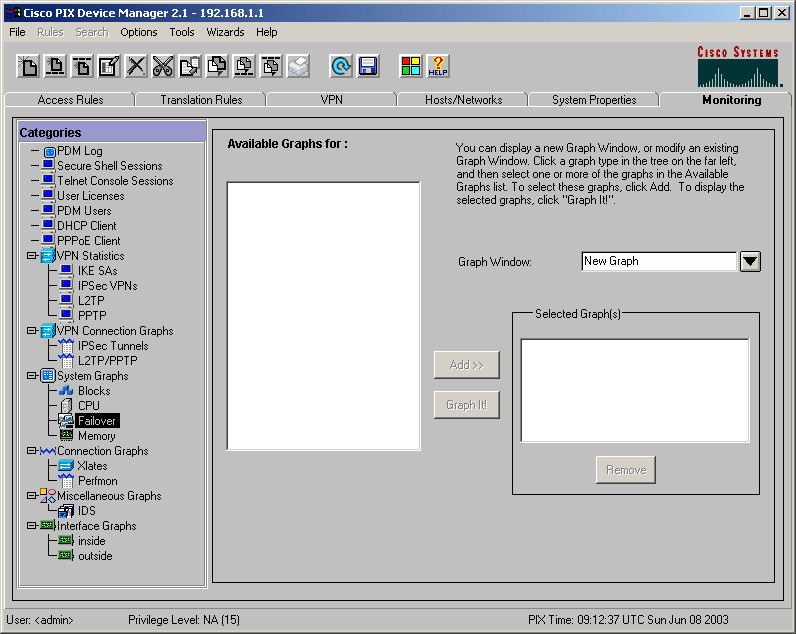Click the Graph It! button
The image size is (796, 634).
point(467,405)
